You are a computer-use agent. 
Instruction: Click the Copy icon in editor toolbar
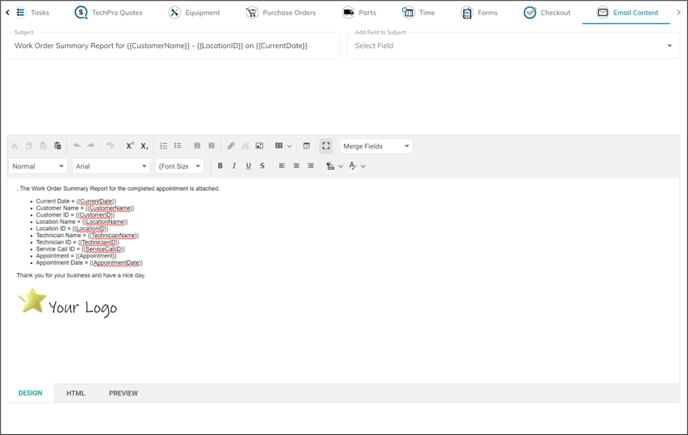pyautogui.click(x=29, y=146)
